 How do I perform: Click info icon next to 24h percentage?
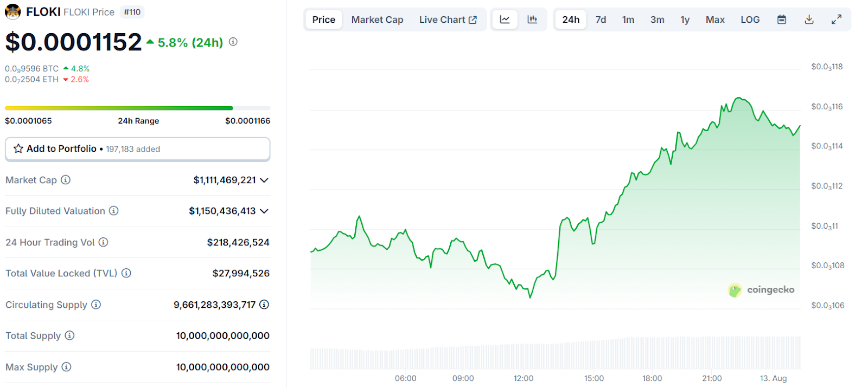coord(233,42)
